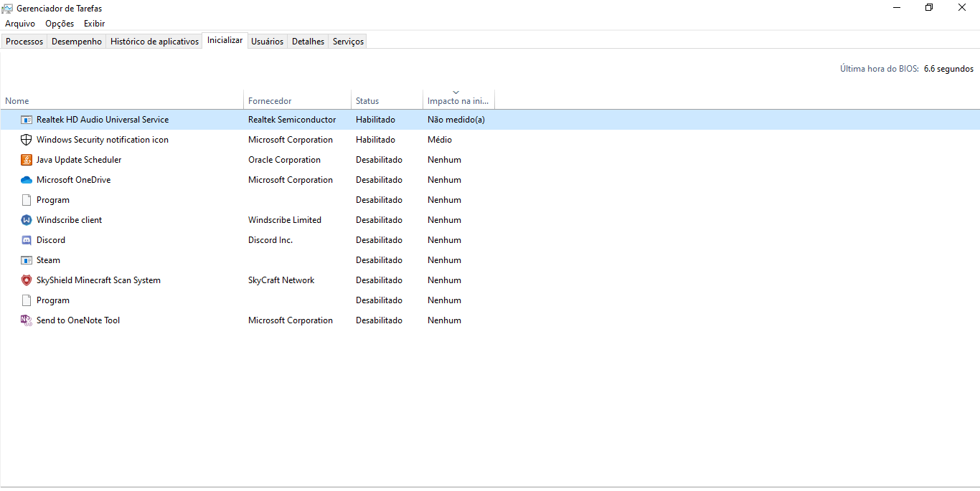Image resolution: width=980 pixels, height=491 pixels.
Task: Select the Send to OneNote Tool icon
Action: 27,320
